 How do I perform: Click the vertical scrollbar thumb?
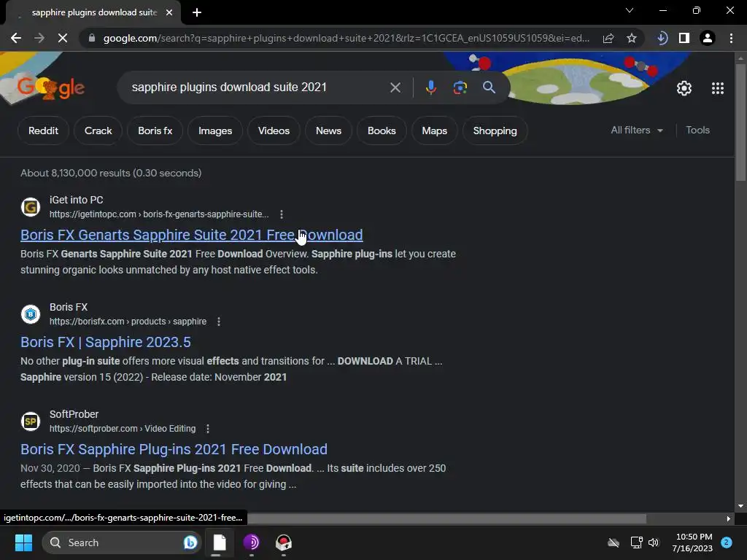tap(740, 122)
